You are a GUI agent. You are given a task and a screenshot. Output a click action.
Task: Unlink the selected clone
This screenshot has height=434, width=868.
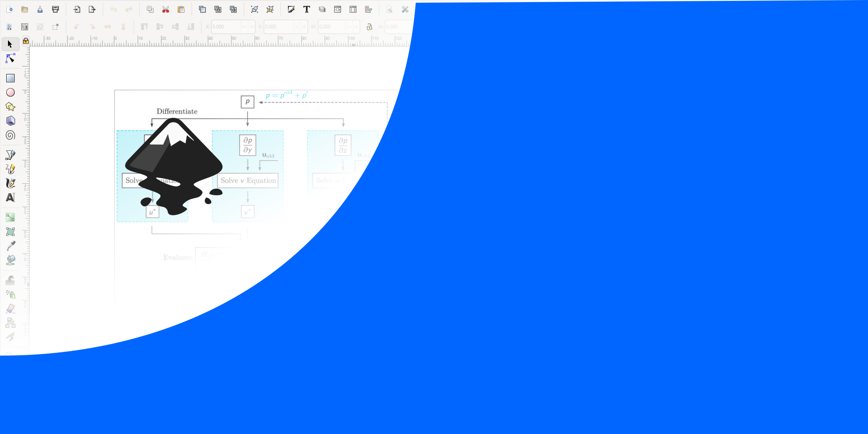click(233, 9)
